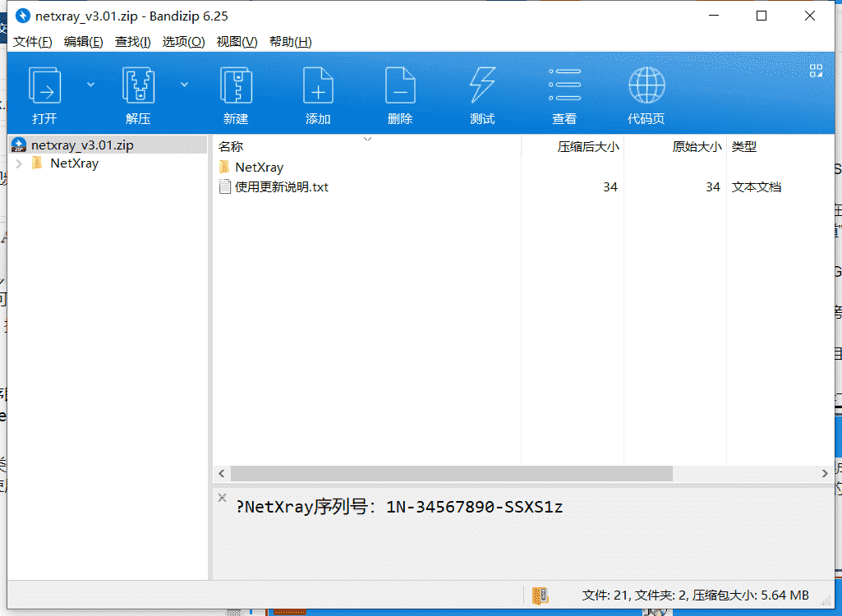Viewport: 842px width, 616px height.
Task: Click the View (查看) list icon
Action: point(564,85)
